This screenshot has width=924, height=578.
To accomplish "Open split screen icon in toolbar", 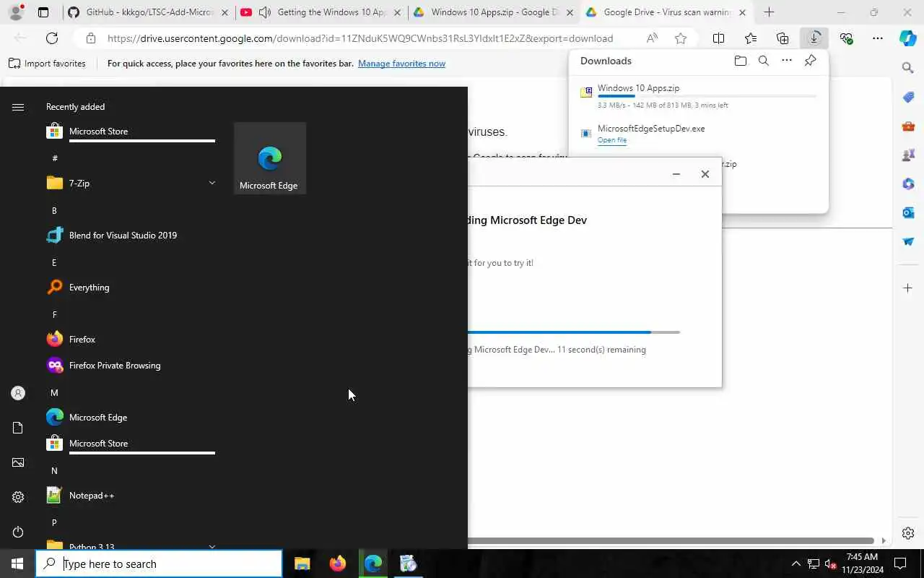I will coord(718,38).
